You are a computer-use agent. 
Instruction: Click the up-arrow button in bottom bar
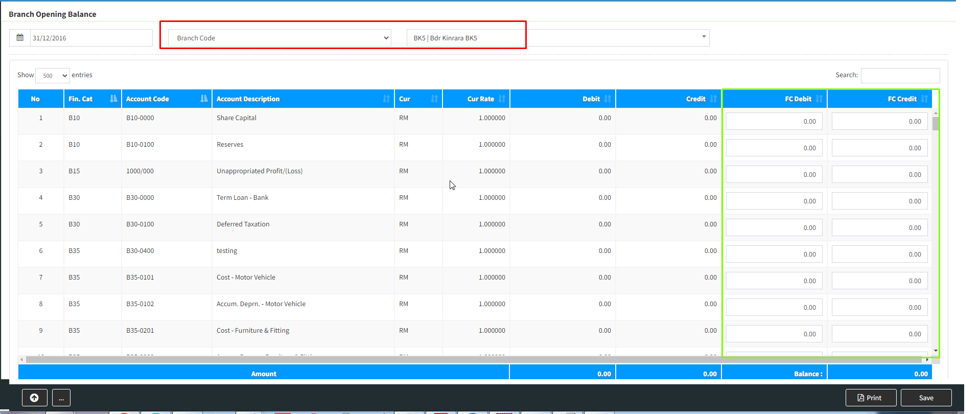pos(34,398)
